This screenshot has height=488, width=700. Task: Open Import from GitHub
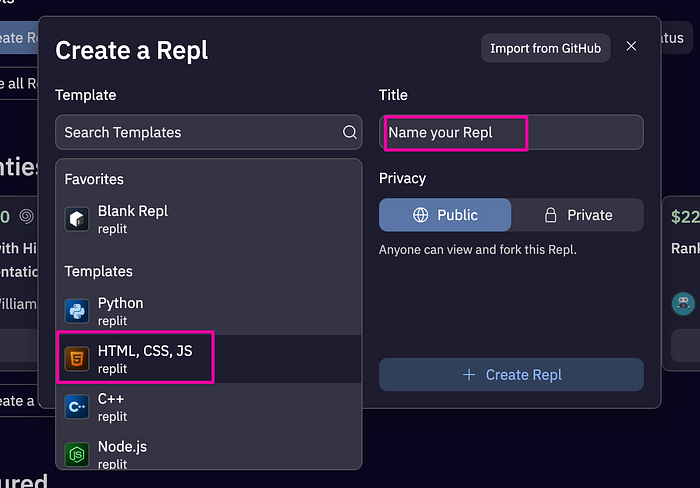coord(546,48)
